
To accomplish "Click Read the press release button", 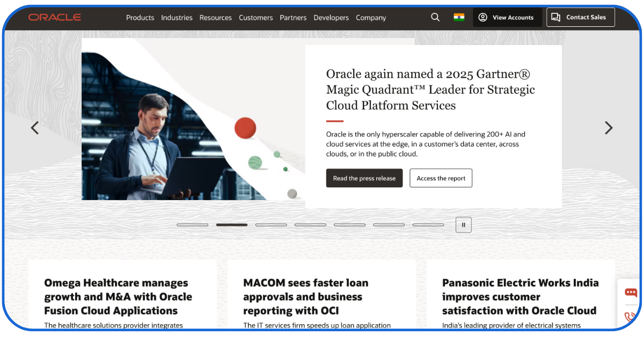I will point(364,178).
